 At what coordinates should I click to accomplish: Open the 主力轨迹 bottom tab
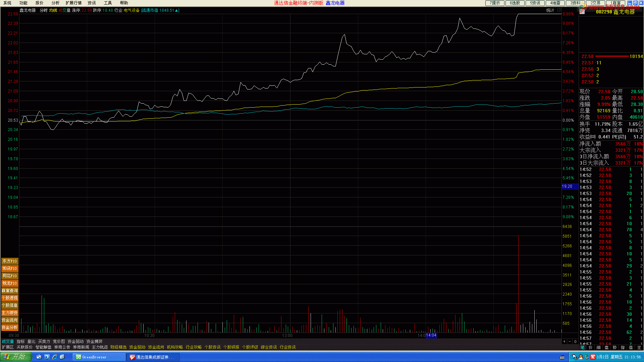pyautogui.click(x=100, y=347)
